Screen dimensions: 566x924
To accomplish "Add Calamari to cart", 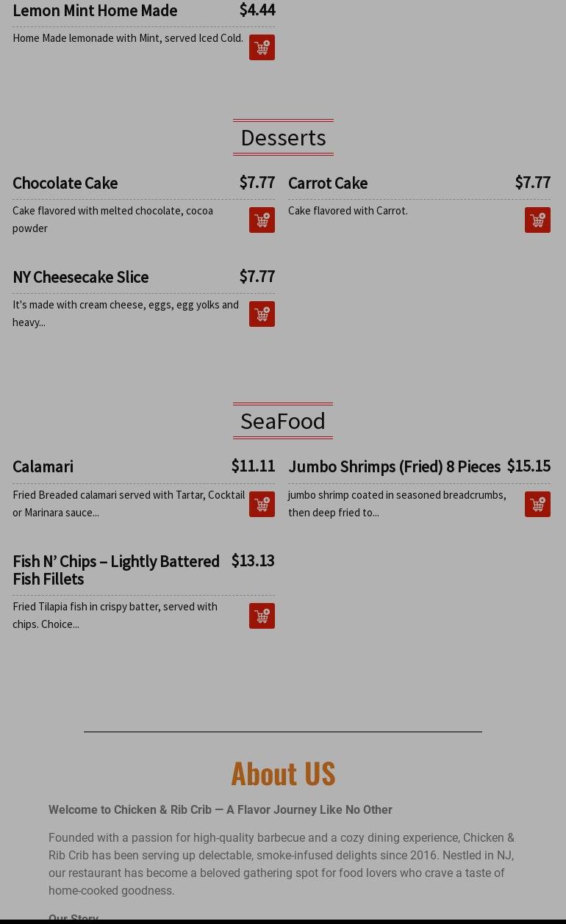I will [262, 505].
